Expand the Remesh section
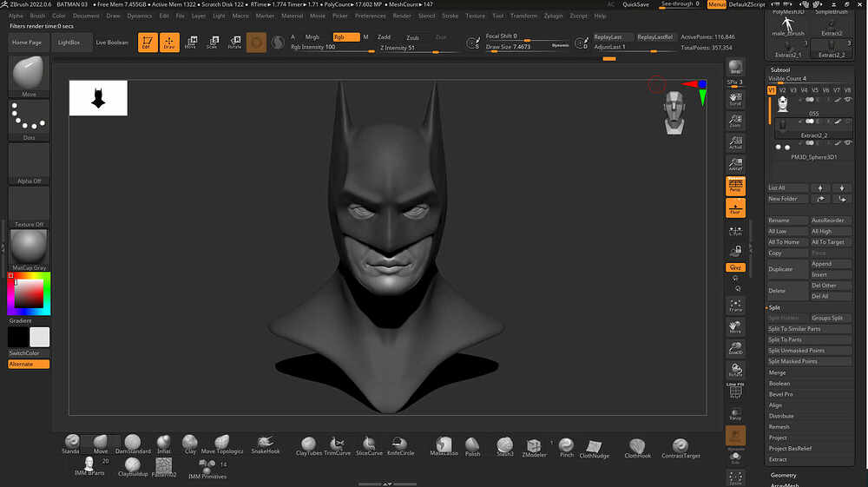The image size is (868, 487). tap(779, 427)
